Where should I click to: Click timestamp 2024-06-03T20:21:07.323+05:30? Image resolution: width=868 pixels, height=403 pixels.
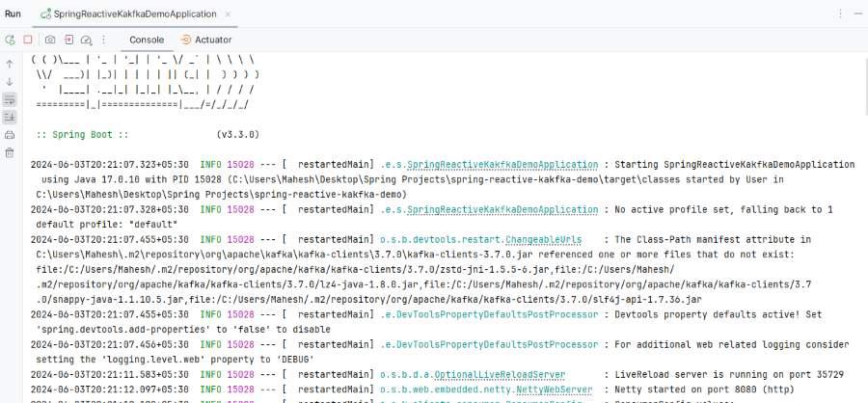coord(110,165)
